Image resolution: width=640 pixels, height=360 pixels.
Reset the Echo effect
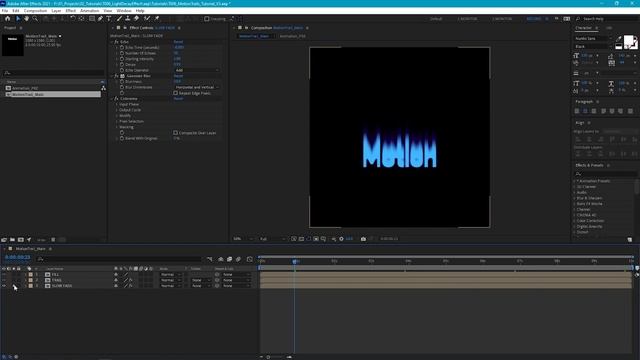(178, 42)
